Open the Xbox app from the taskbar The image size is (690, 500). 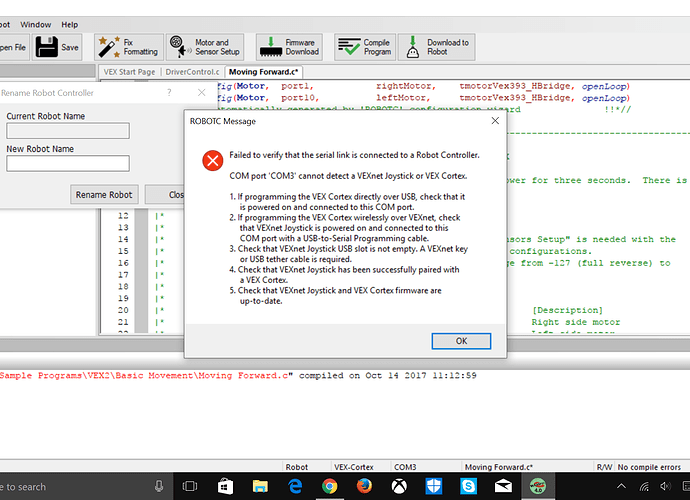click(399, 486)
